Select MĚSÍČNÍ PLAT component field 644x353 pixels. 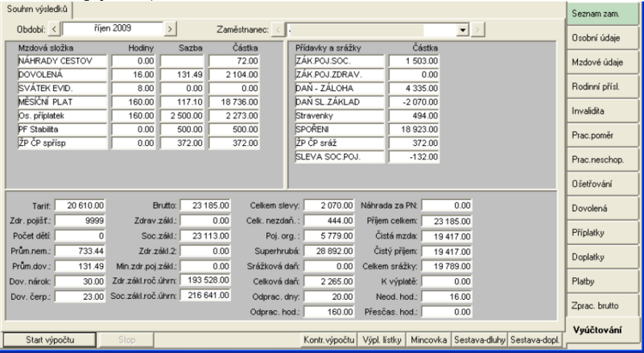pos(63,102)
